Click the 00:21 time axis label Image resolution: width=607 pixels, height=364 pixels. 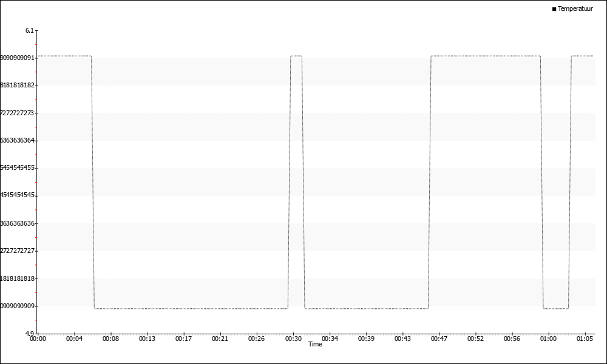tap(220, 339)
